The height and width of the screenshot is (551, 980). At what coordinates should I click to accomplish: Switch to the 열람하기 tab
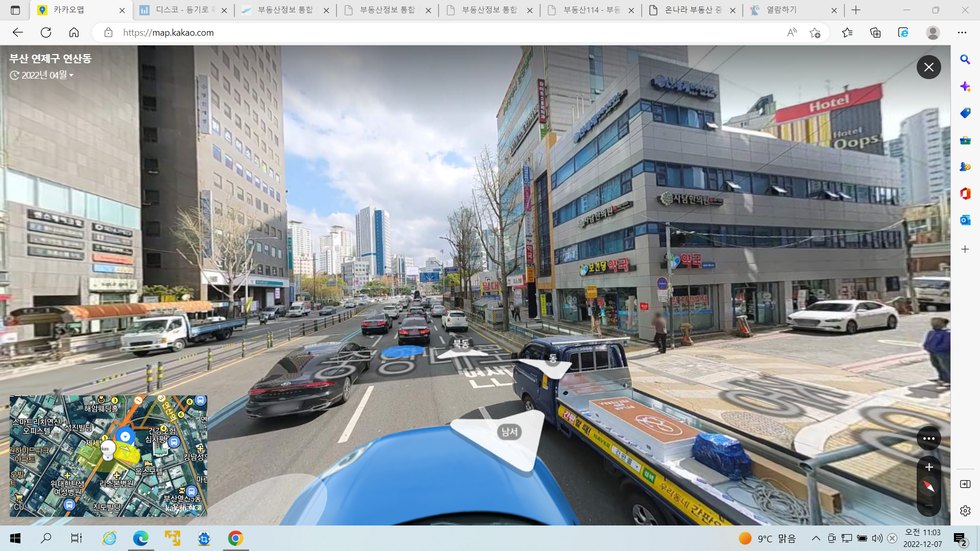[794, 10]
